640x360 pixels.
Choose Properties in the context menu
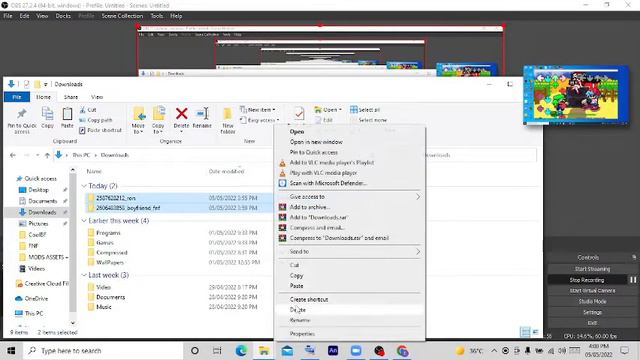(x=302, y=334)
